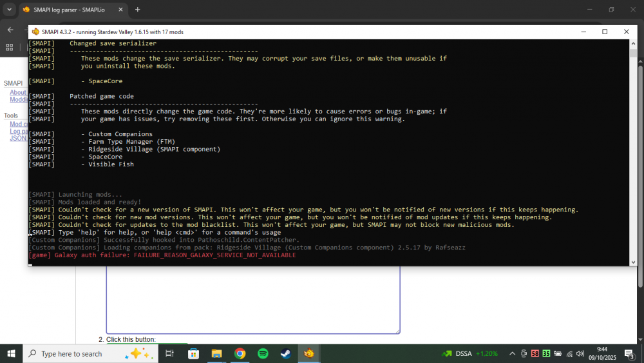This screenshot has height=363, width=644.
Task: Open Steam from the taskbar
Action: [x=285, y=353]
